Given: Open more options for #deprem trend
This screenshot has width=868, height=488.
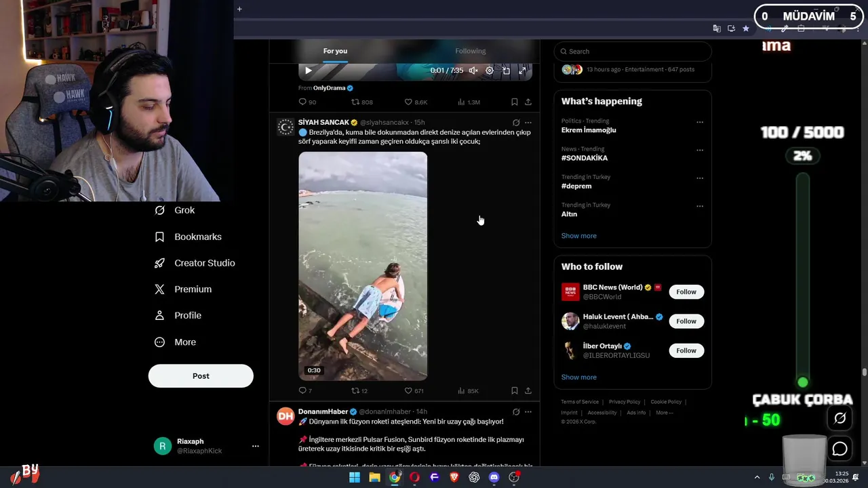Looking at the screenshot, I should (700, 178).
